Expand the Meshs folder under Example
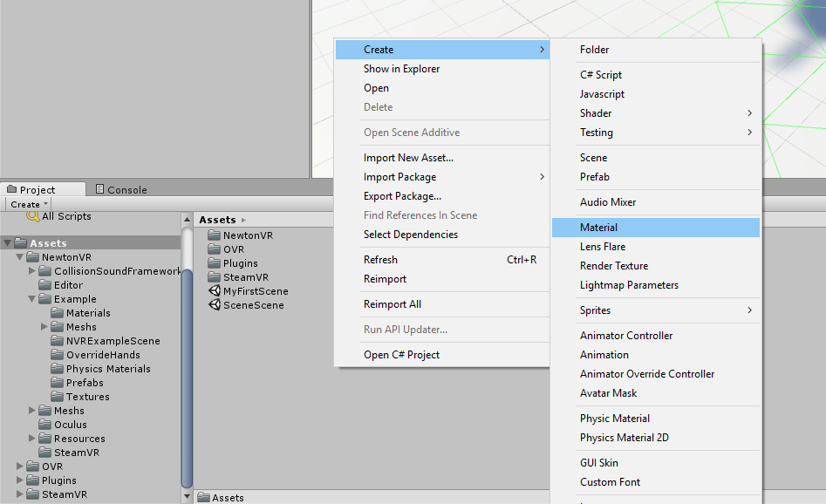 click(x=44, y=326)
